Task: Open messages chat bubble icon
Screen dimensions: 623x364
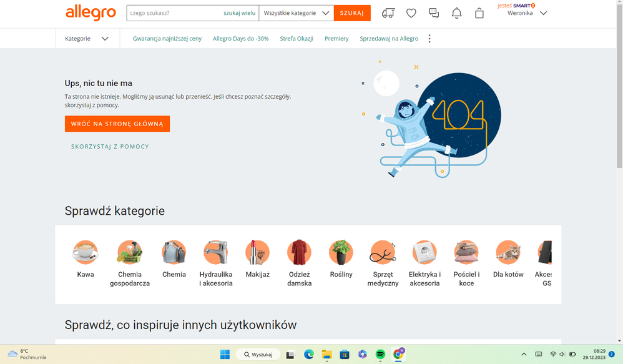Action: click(434, 13)
